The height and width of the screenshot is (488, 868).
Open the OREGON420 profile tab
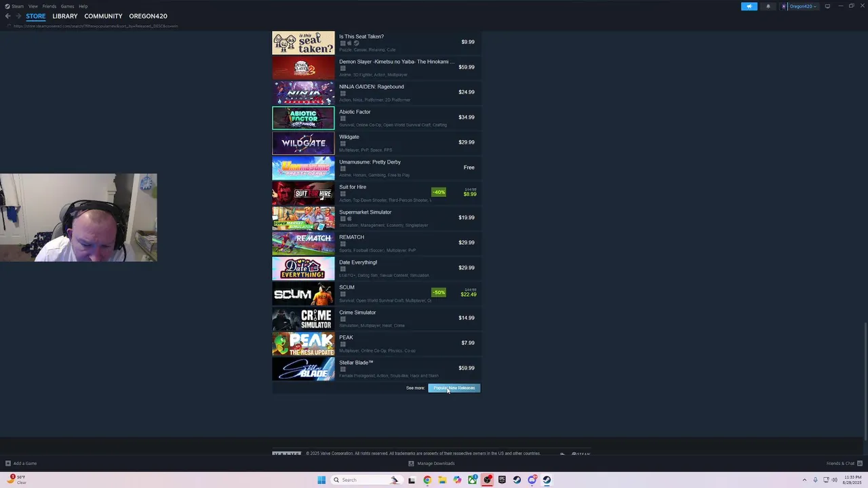pyautogui.click(x=148, y=16)
